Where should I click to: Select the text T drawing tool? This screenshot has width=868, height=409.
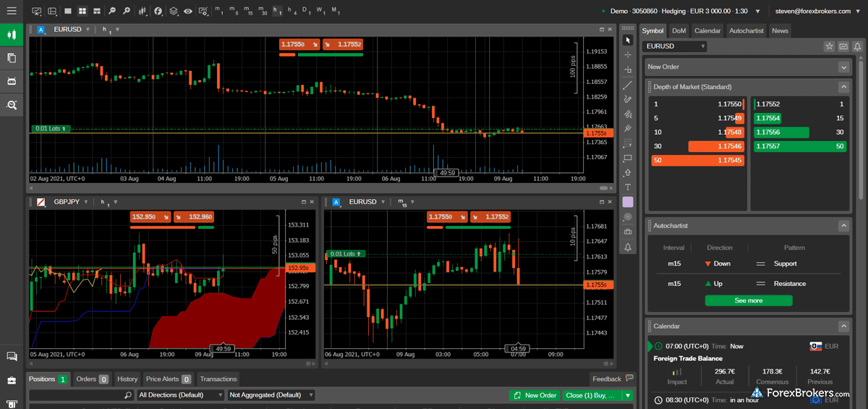tap(627, 187)
